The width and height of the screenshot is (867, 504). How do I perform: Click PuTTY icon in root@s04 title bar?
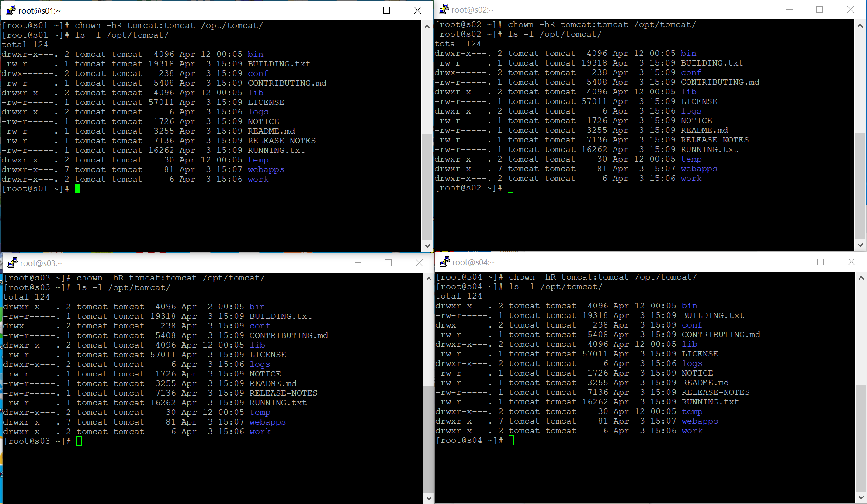click(445, 262)
